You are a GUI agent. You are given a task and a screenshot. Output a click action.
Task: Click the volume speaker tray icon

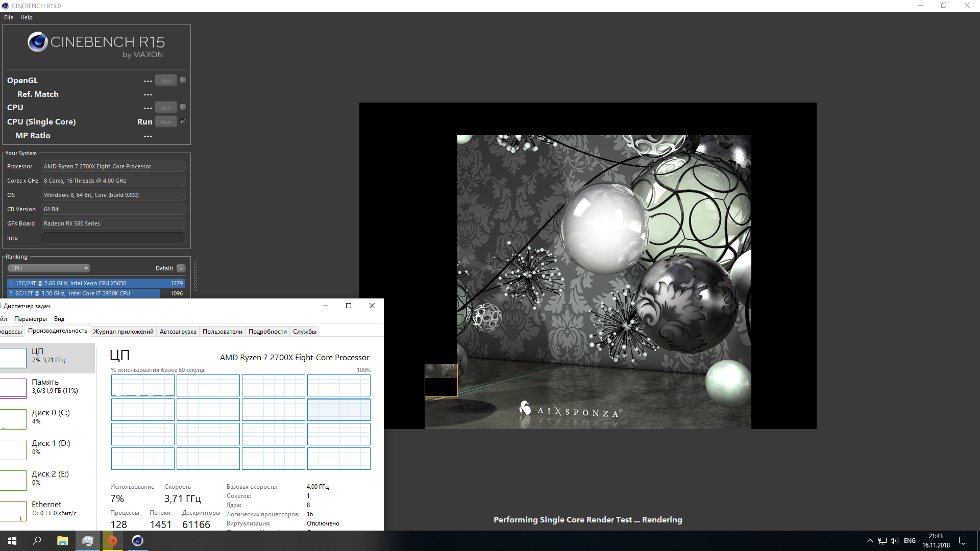[x=894, y=541]
